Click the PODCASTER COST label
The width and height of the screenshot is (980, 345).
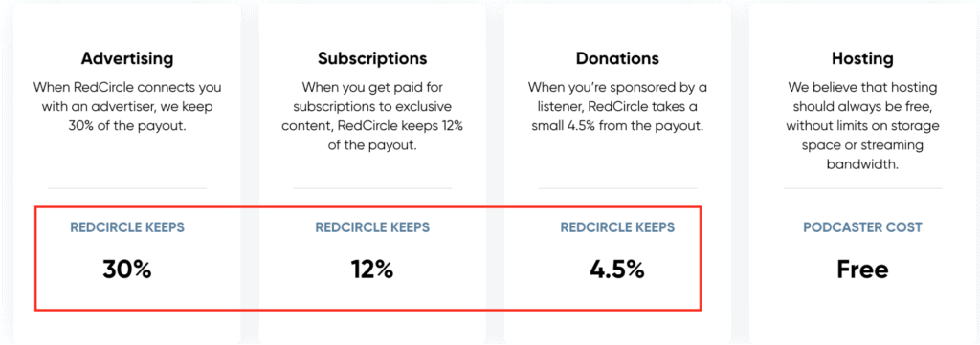[862, 227]
